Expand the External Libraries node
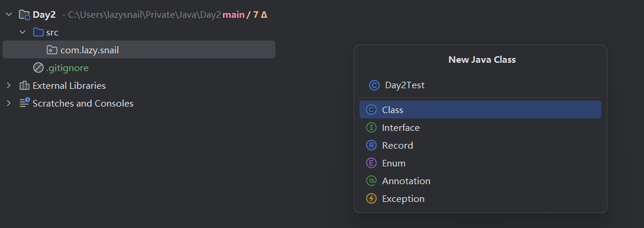The image size is (644, 228). pyautogui.click(x=9, y=86)
